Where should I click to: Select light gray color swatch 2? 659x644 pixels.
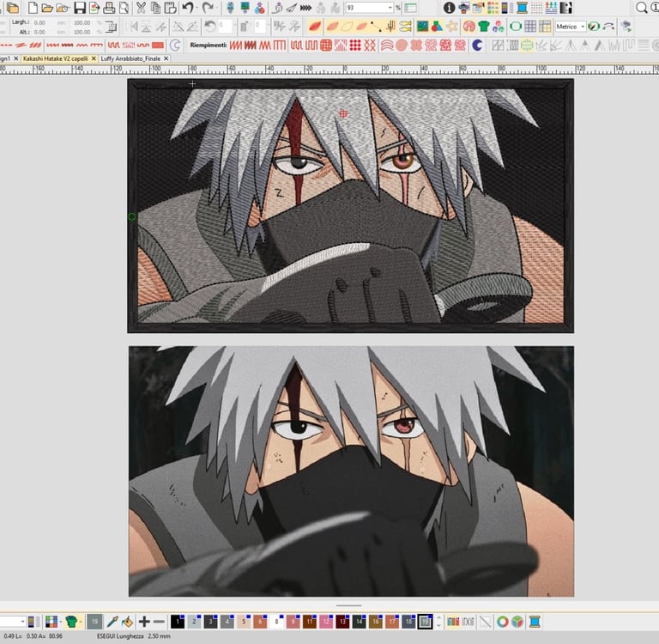194,622
